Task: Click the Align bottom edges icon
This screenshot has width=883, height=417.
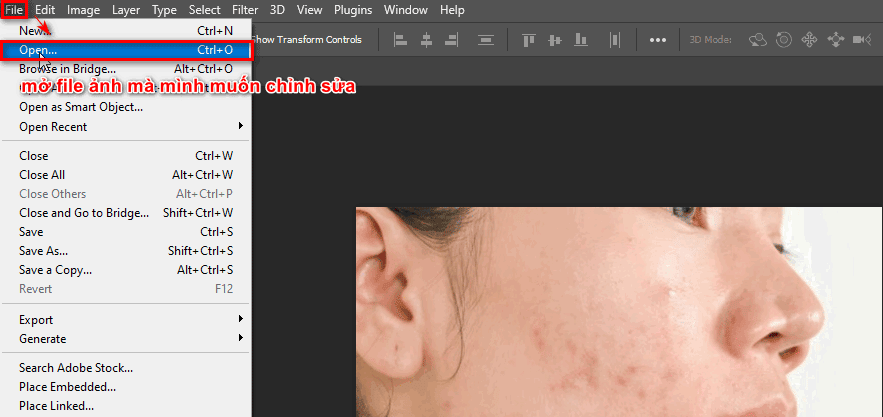Action: point(581,40)
